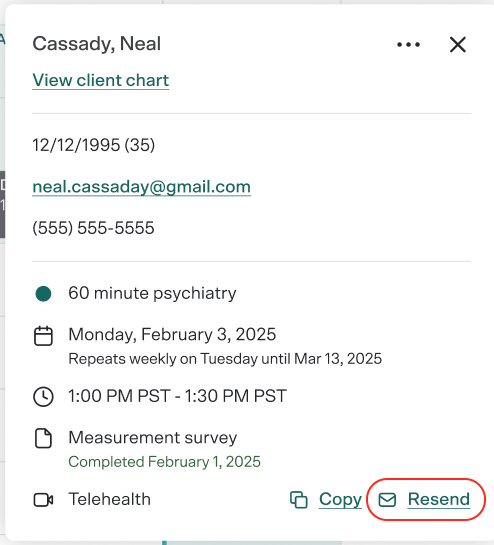Screen dimensions: 494x545
Task: Click the Telehealth label text
Action: point(110,499)
